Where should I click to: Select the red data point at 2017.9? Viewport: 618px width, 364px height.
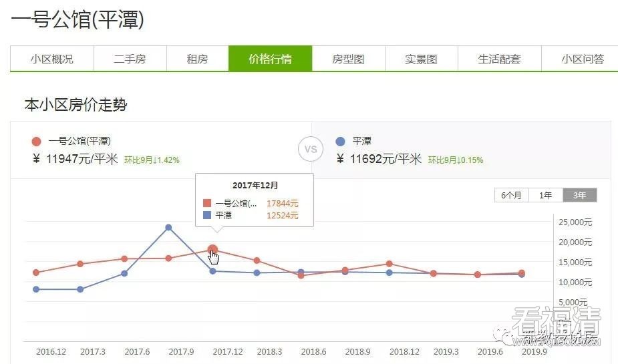(x=168, y=258)
